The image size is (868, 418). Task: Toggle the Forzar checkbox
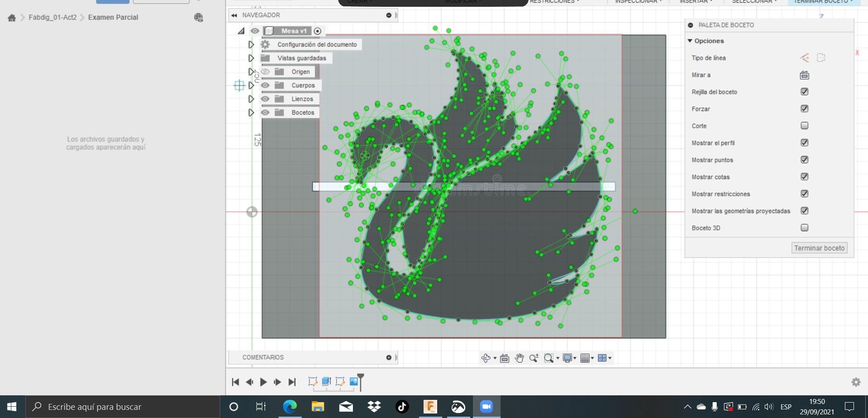tap(805, 109)
